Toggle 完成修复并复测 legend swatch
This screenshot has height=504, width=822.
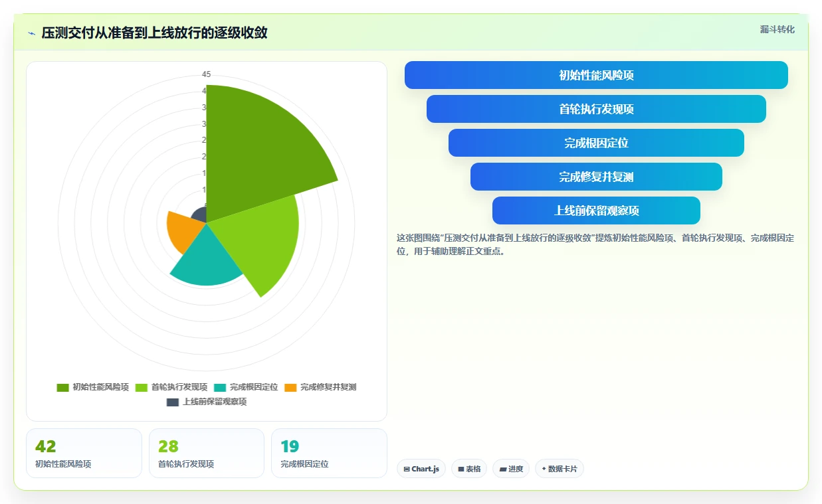point(290,387)
